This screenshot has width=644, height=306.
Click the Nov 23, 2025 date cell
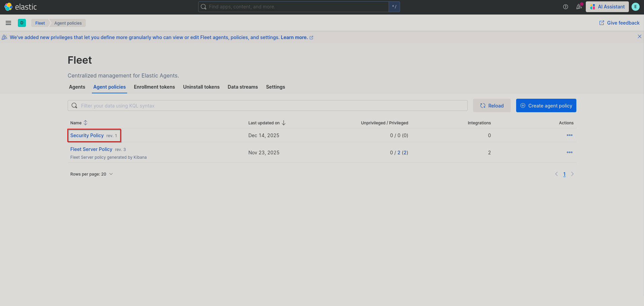pyautogui.click(x=264, y=153)
